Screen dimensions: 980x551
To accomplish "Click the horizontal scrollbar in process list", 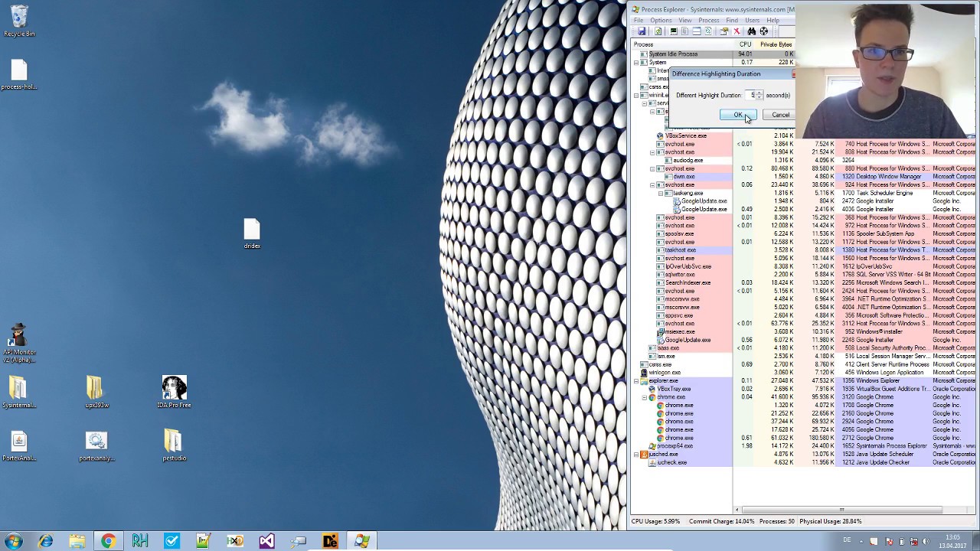I will click(841, 510).
